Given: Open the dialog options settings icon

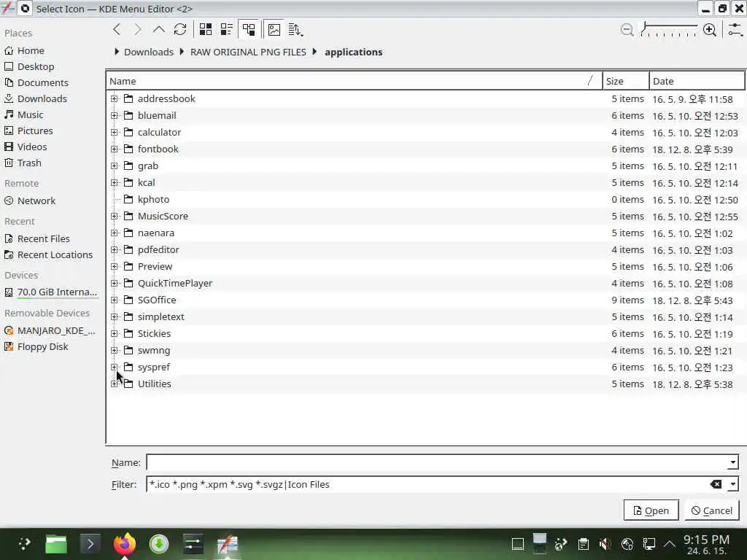Looking at the screenshot, I should tap(735, 29).
